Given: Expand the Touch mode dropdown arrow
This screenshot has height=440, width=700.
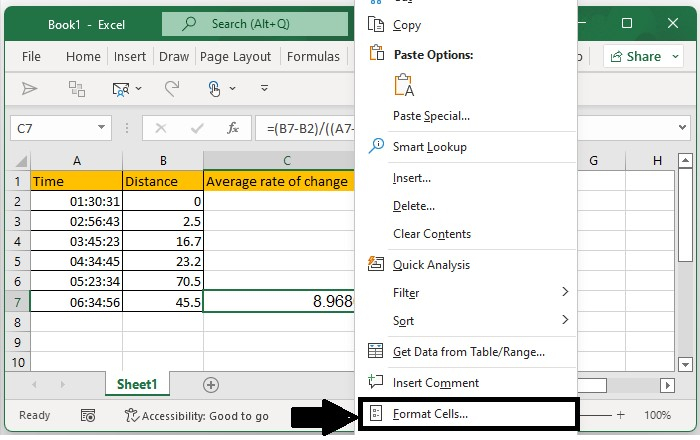Looking at the screenshot, I should [233, 88].
